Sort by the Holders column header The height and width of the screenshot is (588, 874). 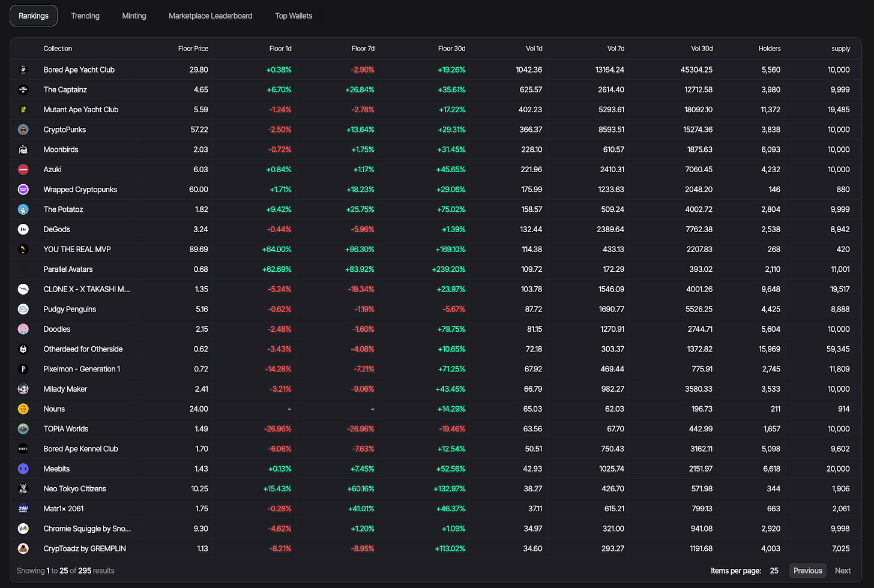tap(770, 49)
